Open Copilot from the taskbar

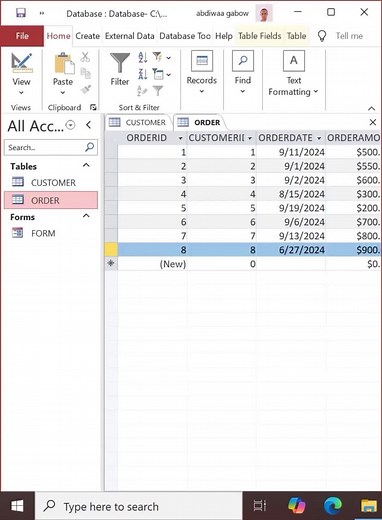pyautogui.click(x=296, y=506)
